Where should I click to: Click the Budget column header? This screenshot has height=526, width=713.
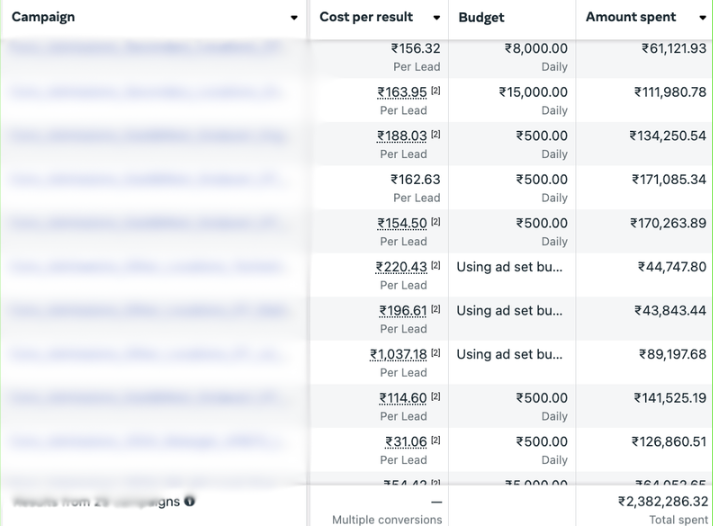[481, 17]
